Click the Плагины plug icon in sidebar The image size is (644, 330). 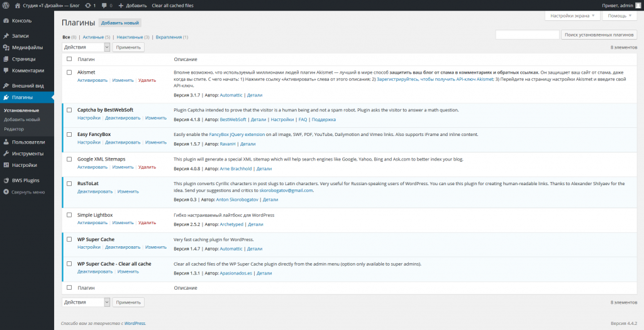[6, 97]
